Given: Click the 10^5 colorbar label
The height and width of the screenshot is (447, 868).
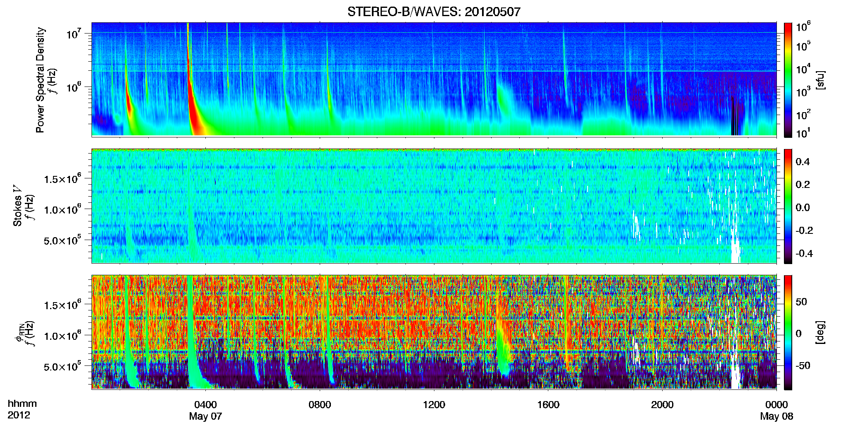Looking at the screenshot, I should pyautogui.click(x=803, y=46).
